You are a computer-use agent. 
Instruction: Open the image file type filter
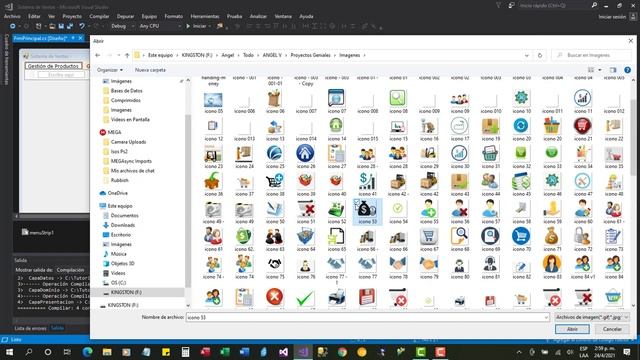pyautogui.click(x=591, y=317)
